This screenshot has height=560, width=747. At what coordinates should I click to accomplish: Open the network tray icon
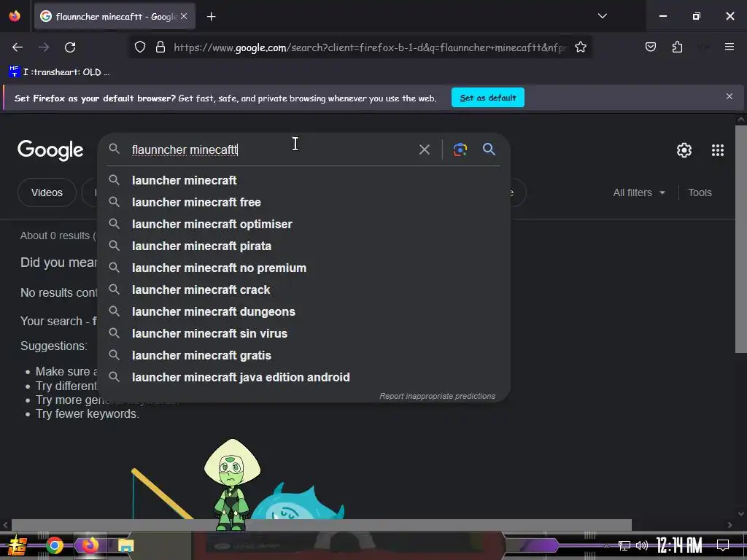point(624,545)
